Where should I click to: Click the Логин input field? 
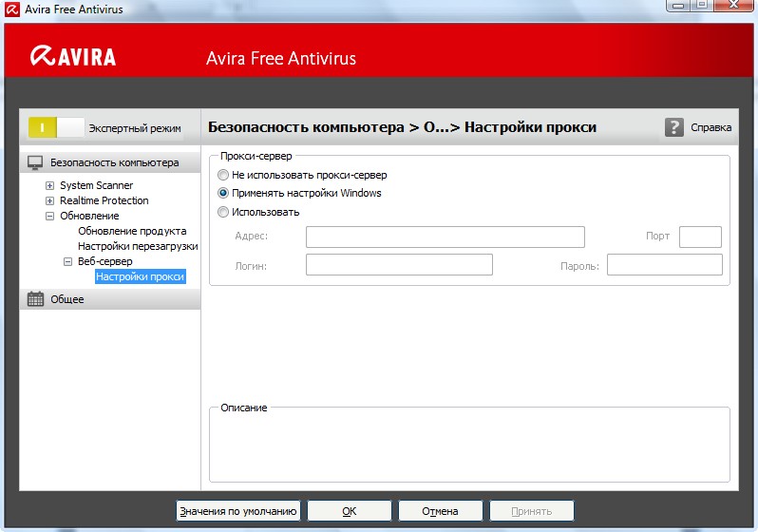pyautogui.click(x=399, y=264)
